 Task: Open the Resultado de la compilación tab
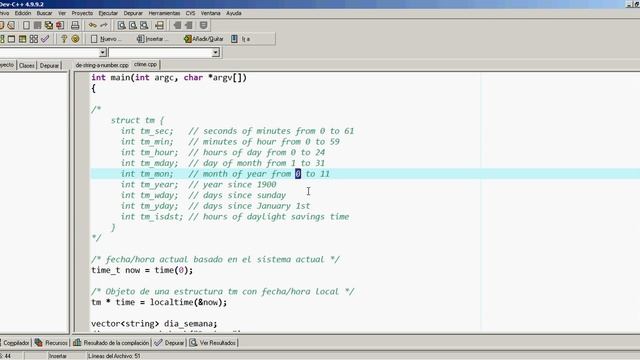[x=111, y=343]
